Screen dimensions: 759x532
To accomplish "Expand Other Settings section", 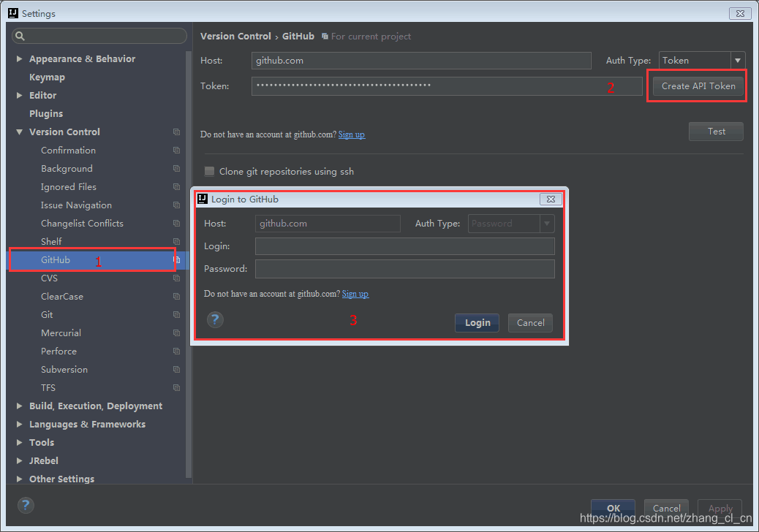I will tap(19, 479).
